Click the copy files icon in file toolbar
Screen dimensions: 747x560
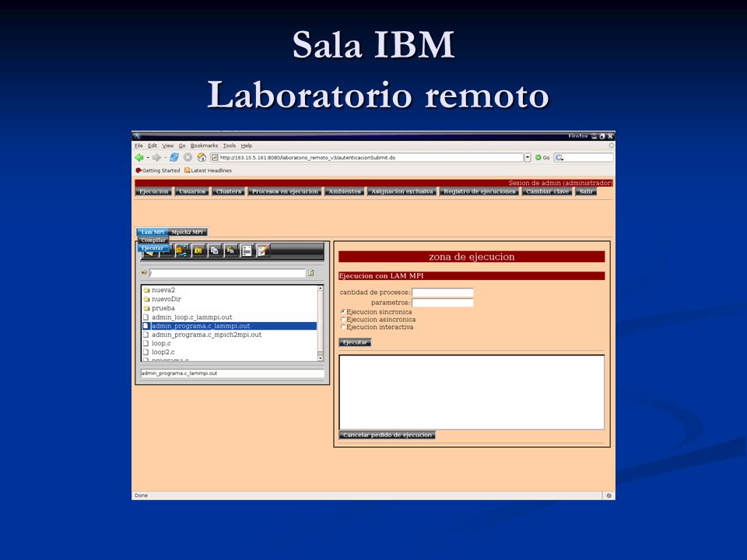tap(215, 250)
